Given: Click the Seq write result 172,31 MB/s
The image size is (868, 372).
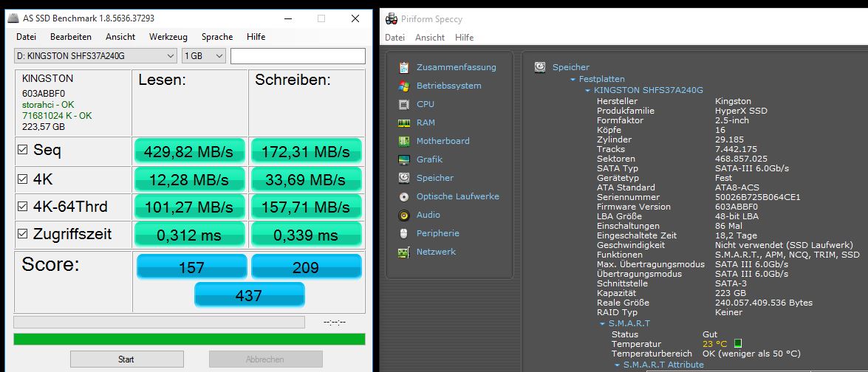Looking at the screenshot, I should pyautogui.click(x=306, y=151).
